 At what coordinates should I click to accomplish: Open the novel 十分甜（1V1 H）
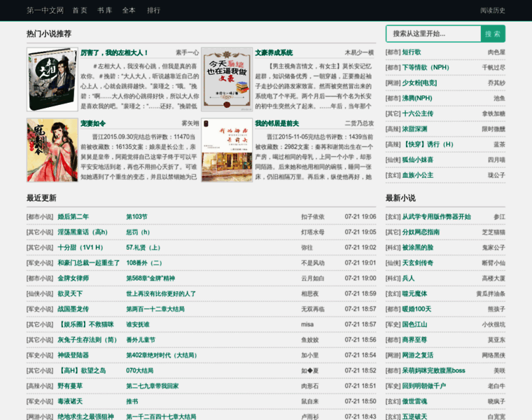80,248
